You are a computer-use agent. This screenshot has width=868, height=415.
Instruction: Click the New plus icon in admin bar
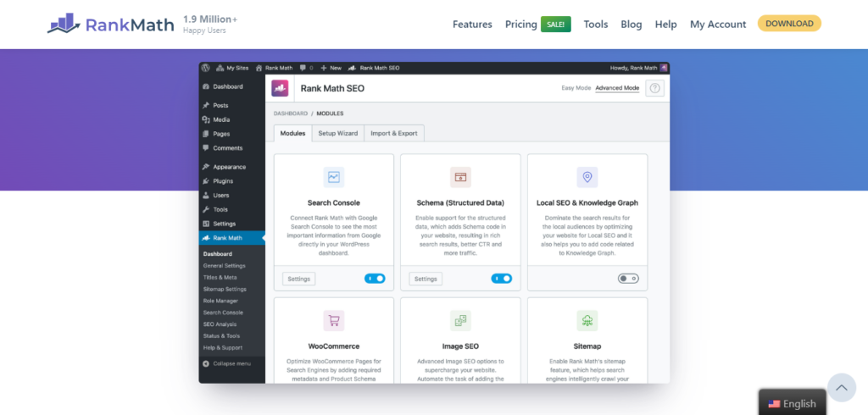click(324, 68)
